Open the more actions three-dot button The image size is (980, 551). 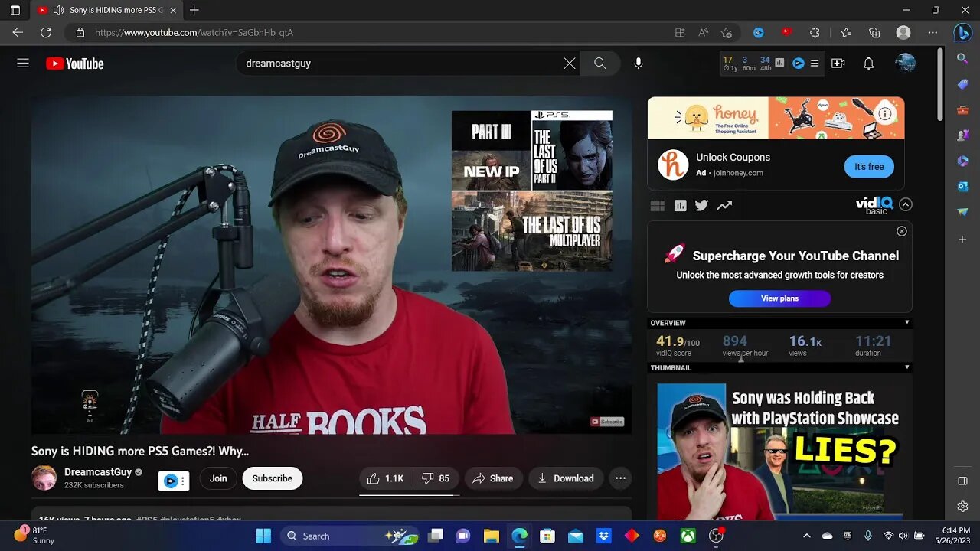coord(620,478)
